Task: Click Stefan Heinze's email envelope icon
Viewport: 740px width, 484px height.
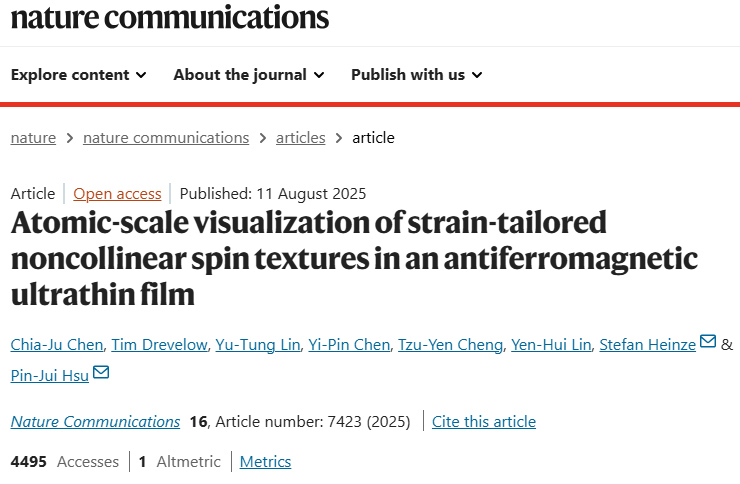Action: [708, 342]
